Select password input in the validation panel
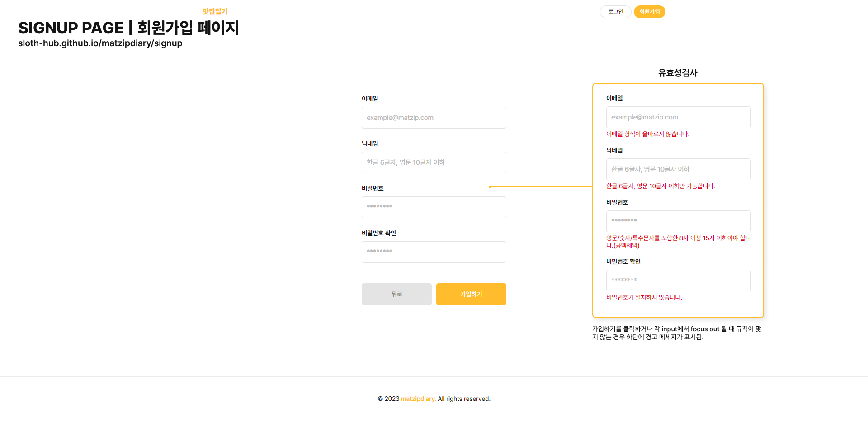 pos(678,221)
